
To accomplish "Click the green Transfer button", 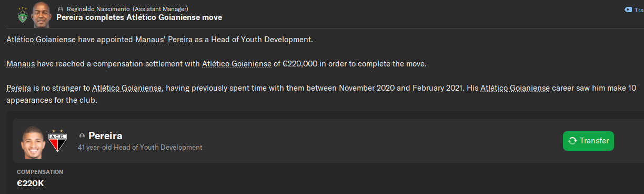I will (x=588, y=141).
